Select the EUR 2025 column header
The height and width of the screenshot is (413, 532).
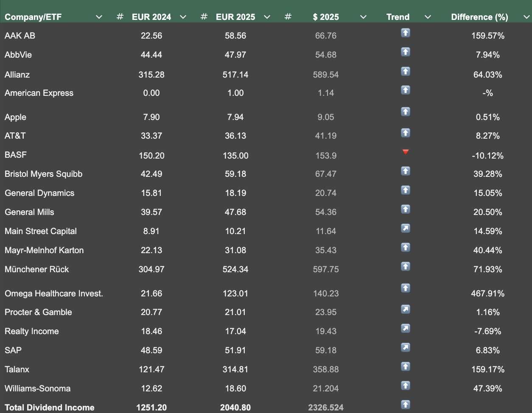[235, 17]
